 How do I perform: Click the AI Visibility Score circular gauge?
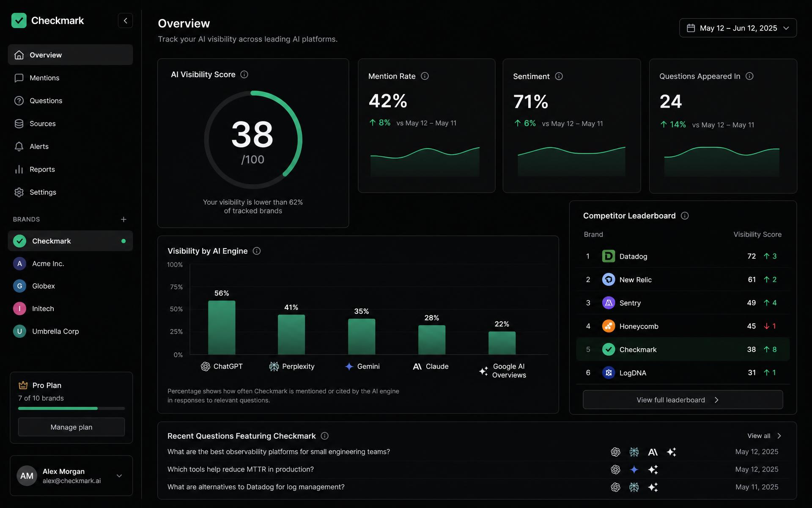(x=253, y=140)
